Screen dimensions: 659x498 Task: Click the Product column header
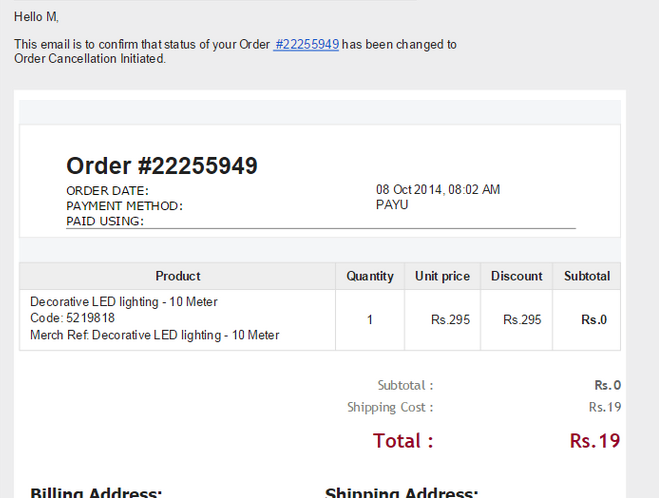178,276
